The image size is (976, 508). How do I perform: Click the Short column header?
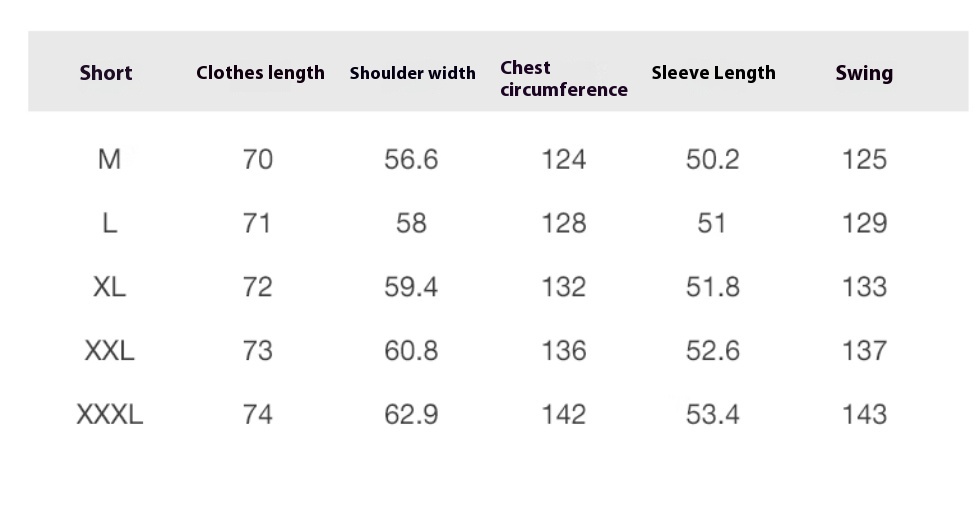(x=106, y=73)
